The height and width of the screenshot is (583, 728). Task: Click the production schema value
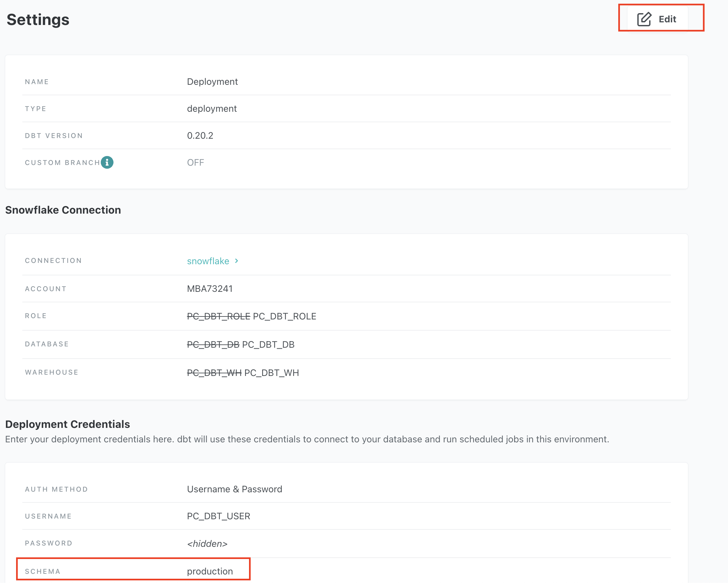click(x=210, y=571)
